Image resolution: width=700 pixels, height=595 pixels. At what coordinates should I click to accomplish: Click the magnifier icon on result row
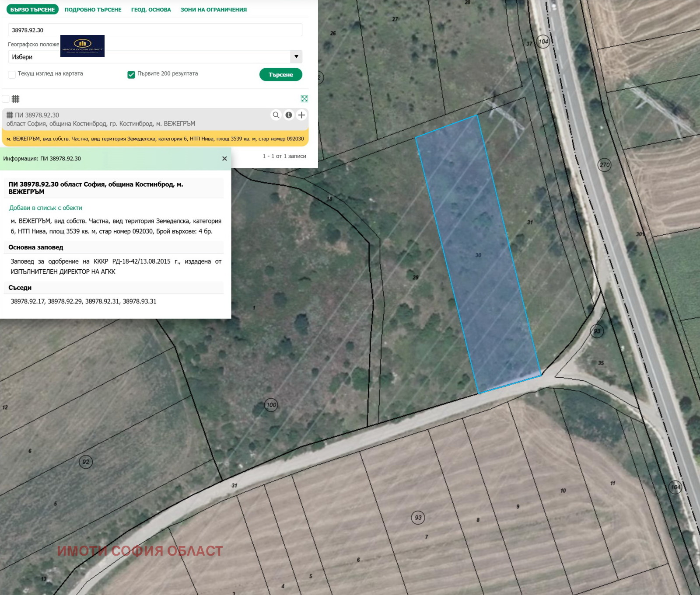pos(276,115)
